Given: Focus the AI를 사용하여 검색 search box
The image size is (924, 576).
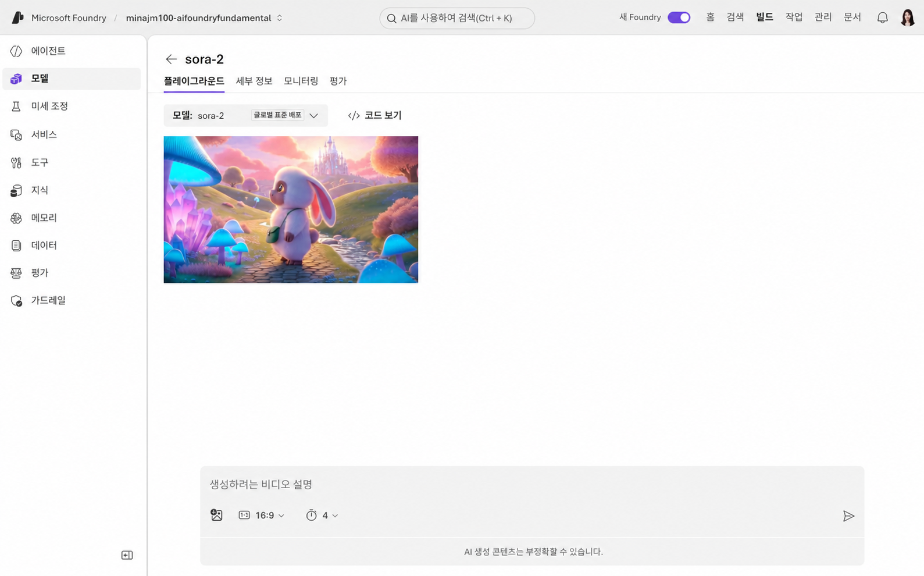Looking at the screenshot, I should pyautogui.click(x=457, y=19).
